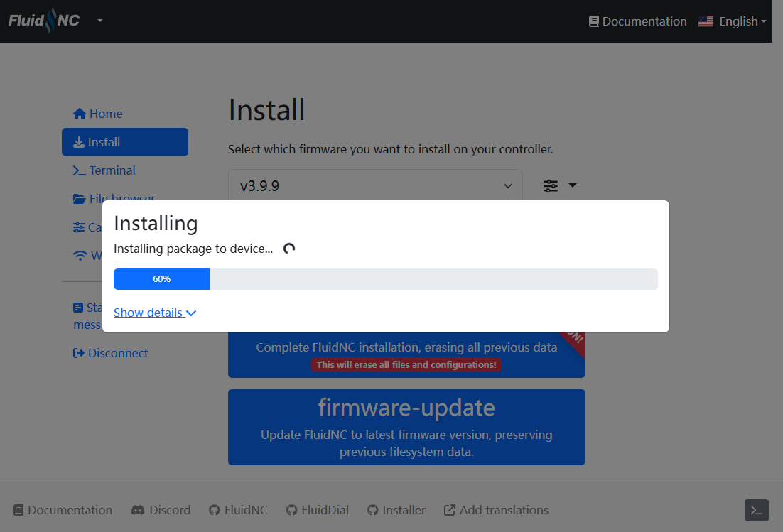Open the terminal button in bottom-right corner
783x532 pixels.
click(757, 510)
